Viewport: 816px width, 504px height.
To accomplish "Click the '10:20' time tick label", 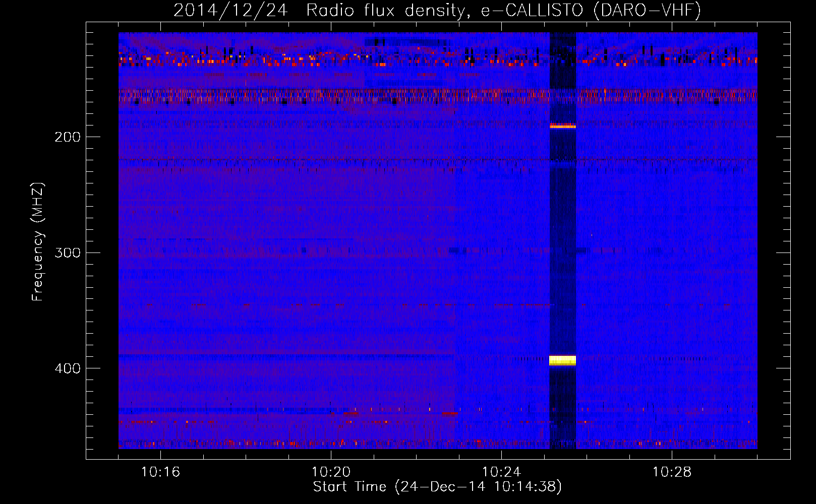I will [331, 472].
